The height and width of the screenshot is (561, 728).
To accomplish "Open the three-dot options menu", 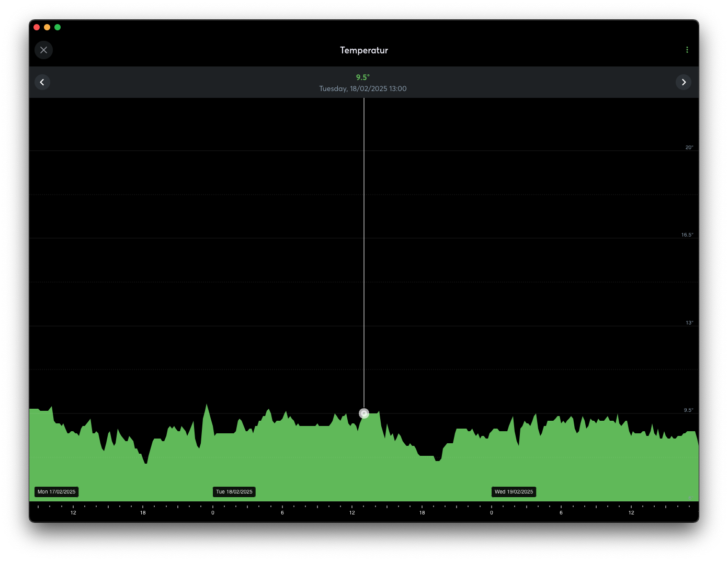I will [x=687, y=50].
